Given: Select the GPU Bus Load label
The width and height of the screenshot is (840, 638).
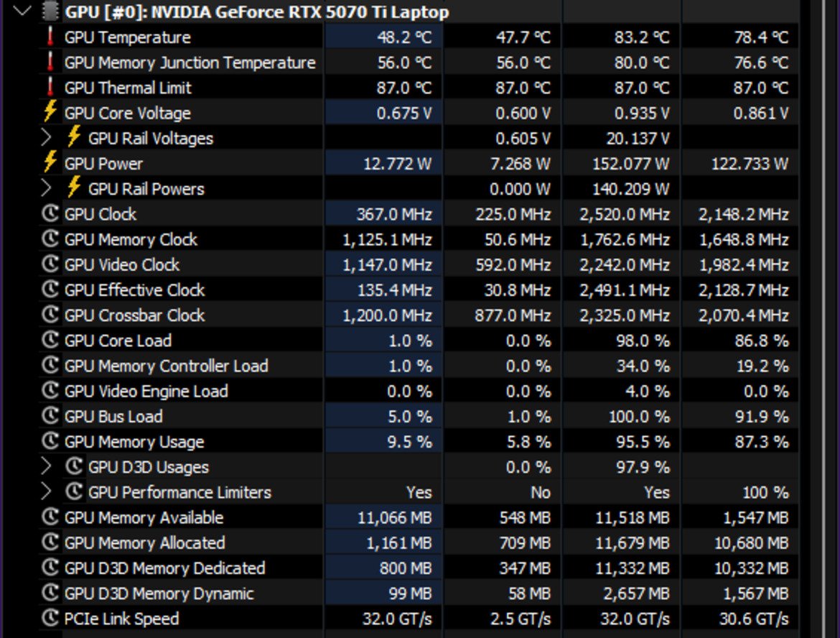Looking at the screenshot, I should 113,416.
